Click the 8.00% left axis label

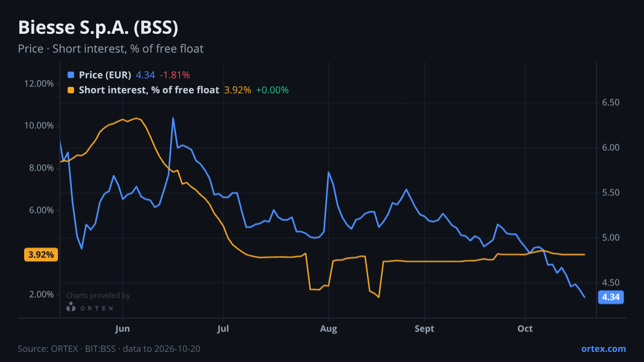coord(41,168)
